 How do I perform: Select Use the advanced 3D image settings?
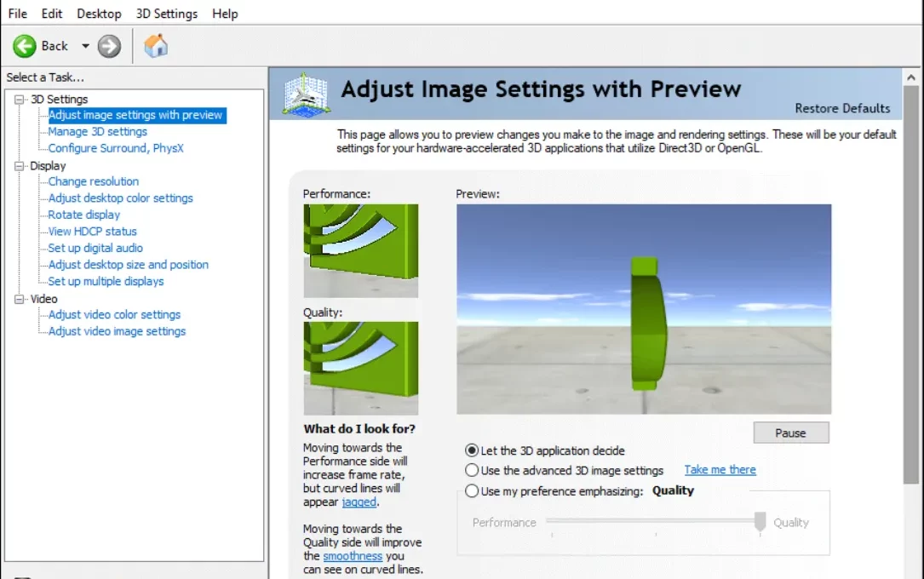472,470
